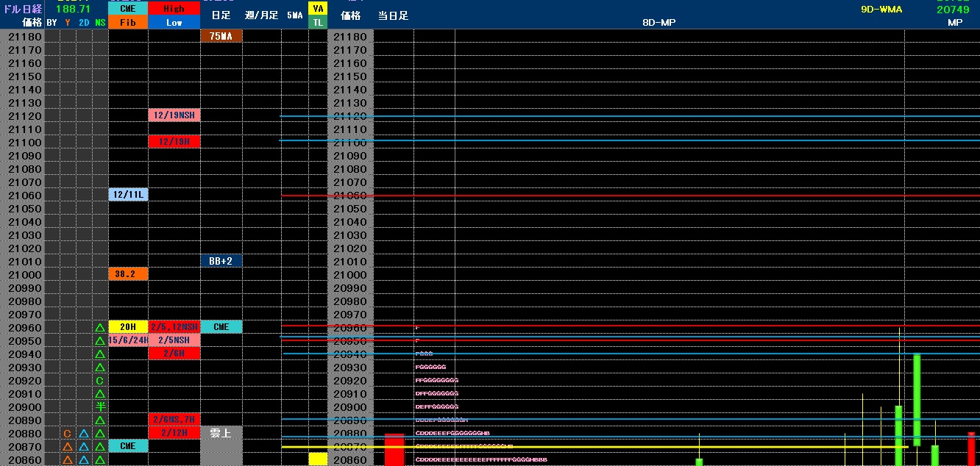Click the green triangle in the 20890 row
The image size is (980, 466).
tap(99, 420)
